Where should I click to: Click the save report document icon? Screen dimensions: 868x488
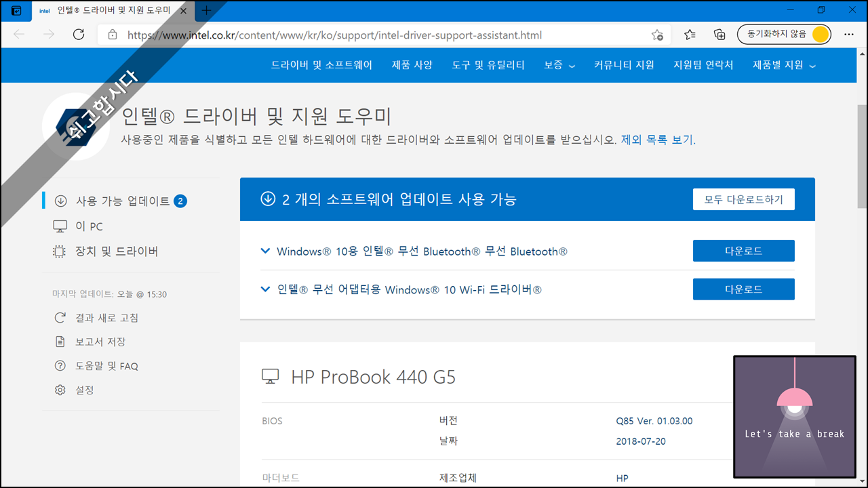(x=60, y=342)
